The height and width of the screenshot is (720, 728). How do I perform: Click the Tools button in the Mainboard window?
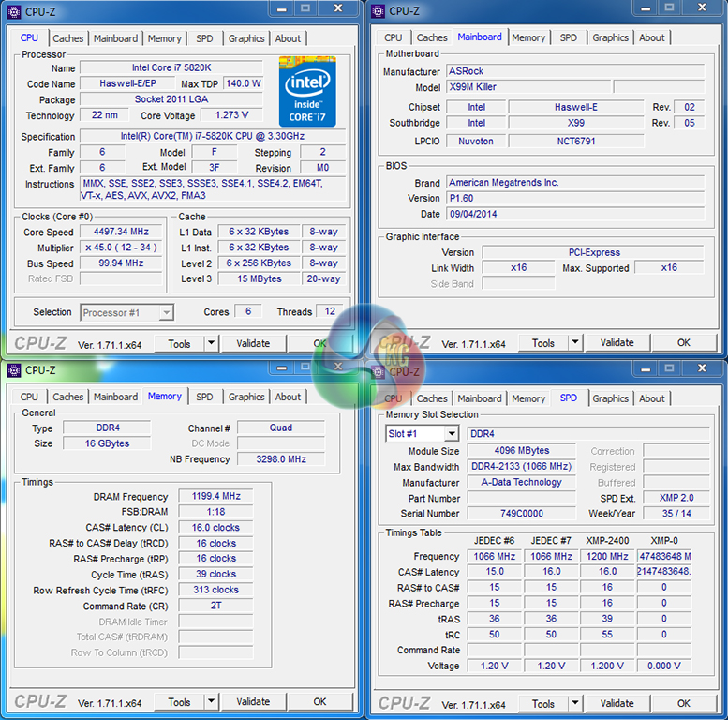(x=543, y=343)
